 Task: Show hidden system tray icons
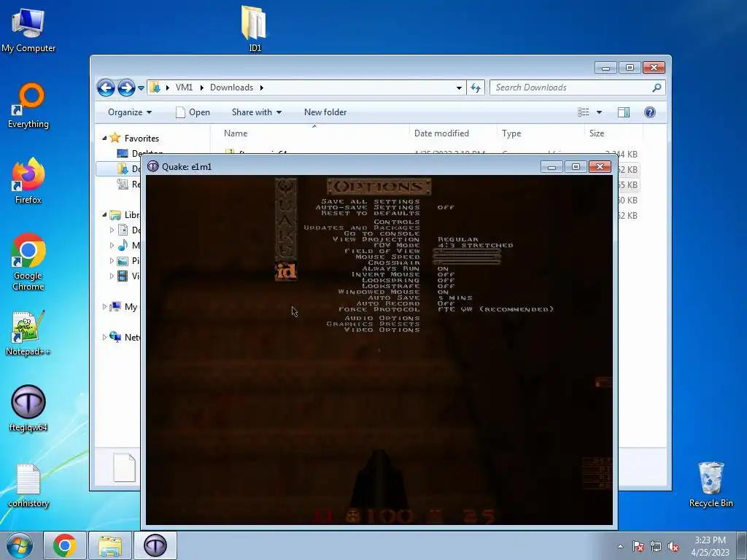pyautogui.click(x=620, y=546)
